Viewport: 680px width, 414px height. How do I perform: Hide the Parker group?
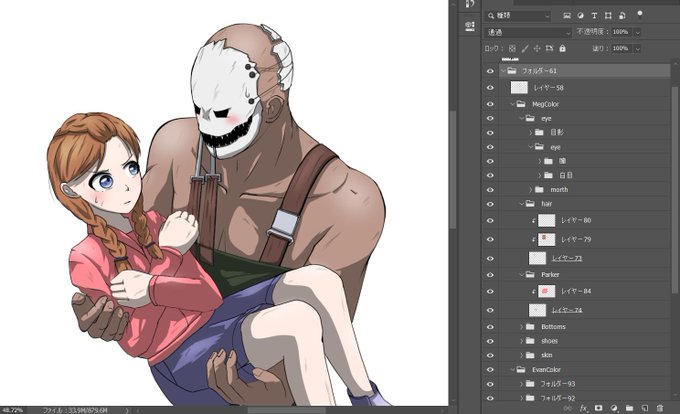[490, 275]
